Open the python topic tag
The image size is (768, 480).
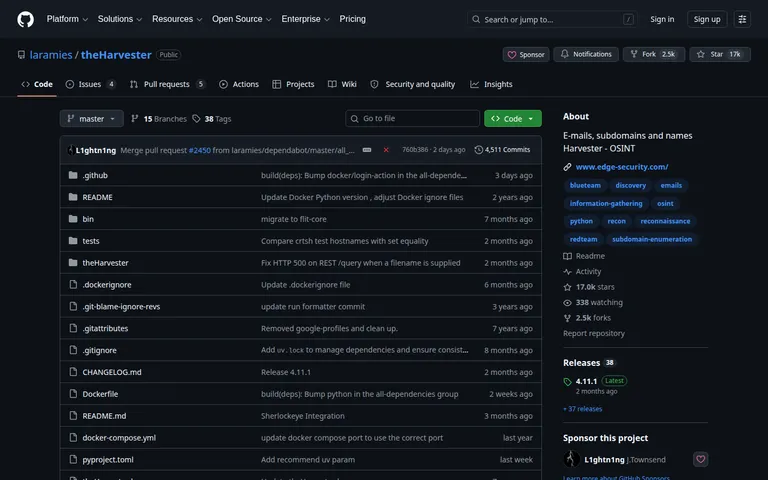pyautogui.click(x=581, y=221)
